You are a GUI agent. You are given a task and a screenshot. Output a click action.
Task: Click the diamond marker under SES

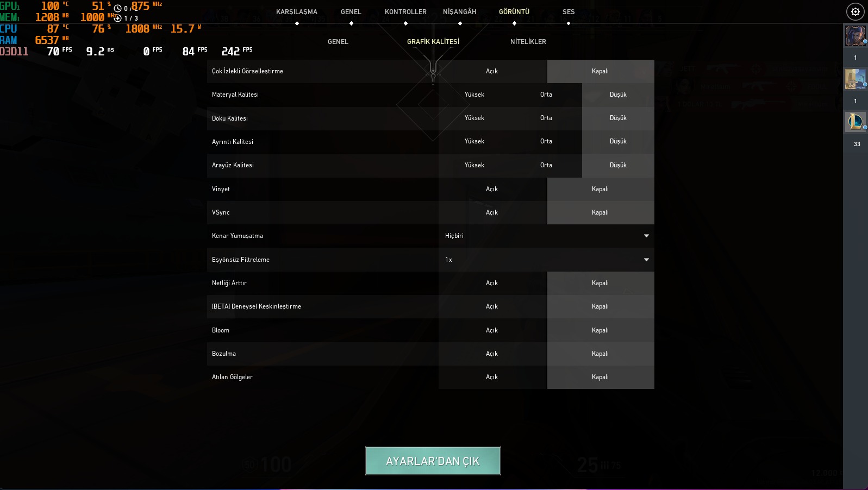(569, 23)
